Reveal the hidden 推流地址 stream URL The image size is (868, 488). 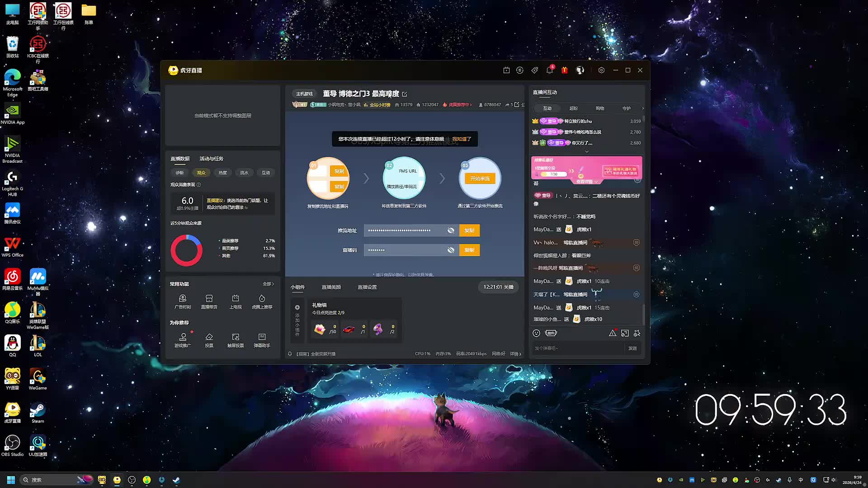pyautogui.click(x=451, y=230)
